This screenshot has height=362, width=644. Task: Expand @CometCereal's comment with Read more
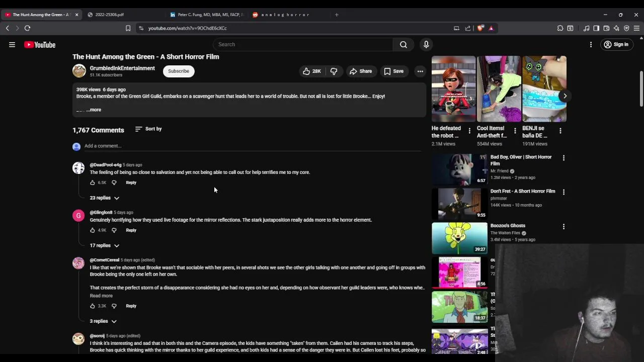pyautogui.click(x=101, y=296)
